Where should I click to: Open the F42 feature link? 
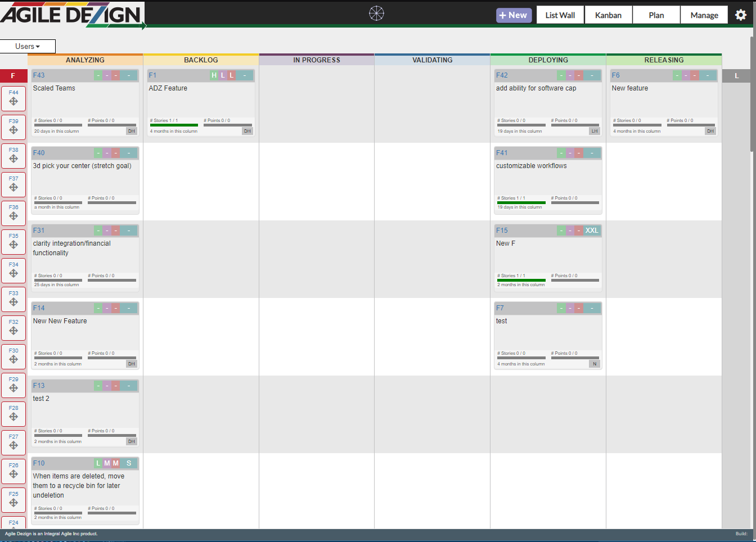tap(502, 75)
